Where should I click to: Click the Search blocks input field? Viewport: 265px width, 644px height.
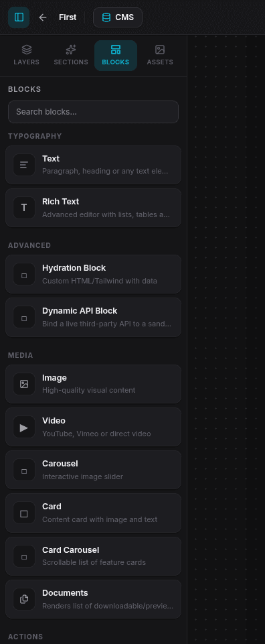tap(93, 112)
